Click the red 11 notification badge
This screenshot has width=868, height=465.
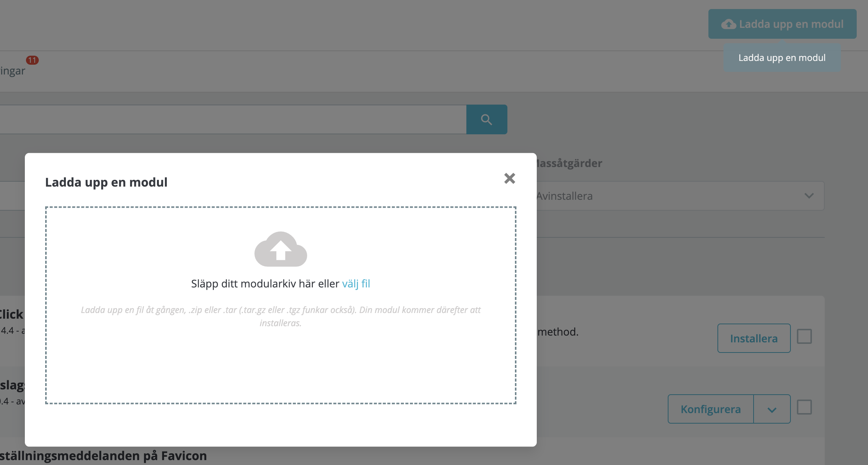tap(32, 60)
